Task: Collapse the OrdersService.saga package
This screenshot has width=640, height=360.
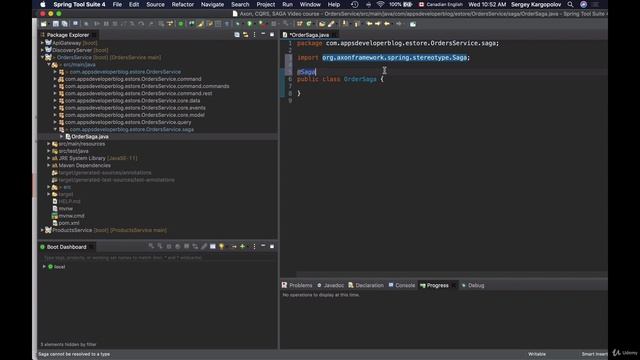Action: click(x=55, y=129)
